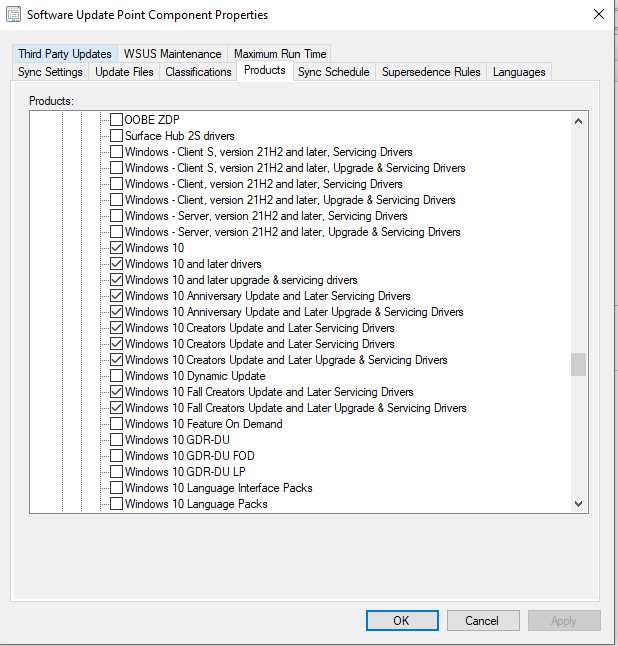Check Windows - Server 21H2 Servicing Drivers
The height and width of the screenshot is (646, 618).
(x=117, y=216)
